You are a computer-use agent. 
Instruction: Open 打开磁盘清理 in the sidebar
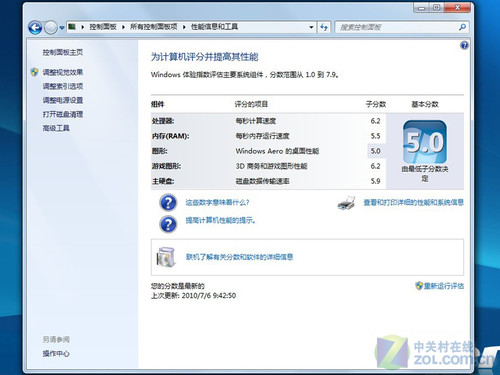pos(63,114)
